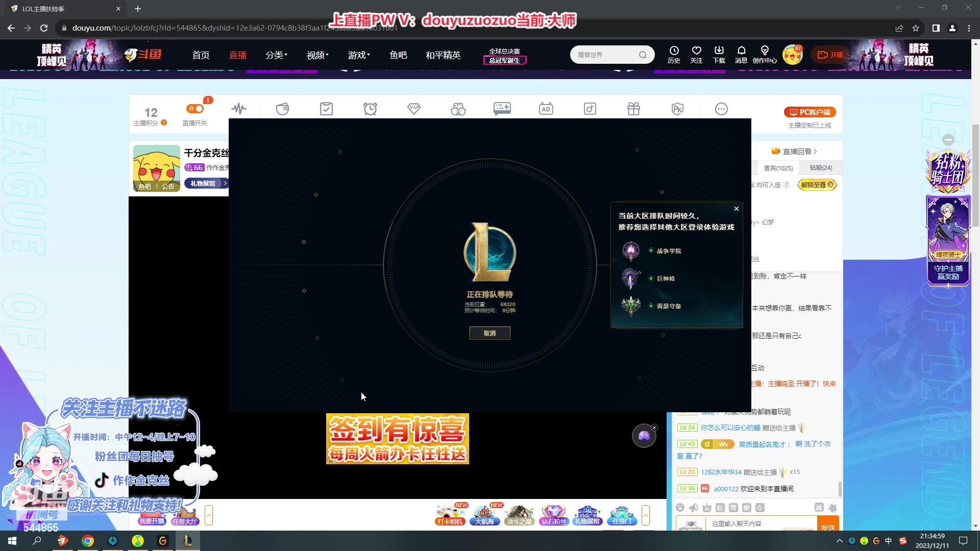This screenshot has width=980, height=551.
Task: Click the chat input field
Action: [x=761, y=523]
